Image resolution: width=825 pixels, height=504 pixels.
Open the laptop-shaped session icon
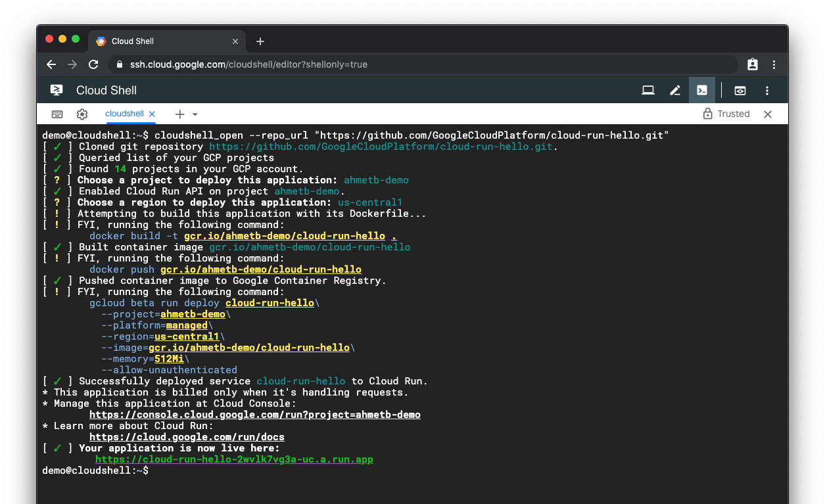[x=648, y=90]
